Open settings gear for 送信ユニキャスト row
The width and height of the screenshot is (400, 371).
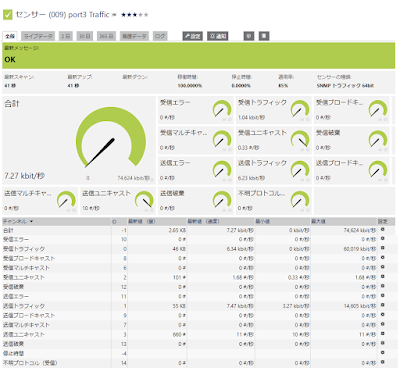[x=382, y=333]
